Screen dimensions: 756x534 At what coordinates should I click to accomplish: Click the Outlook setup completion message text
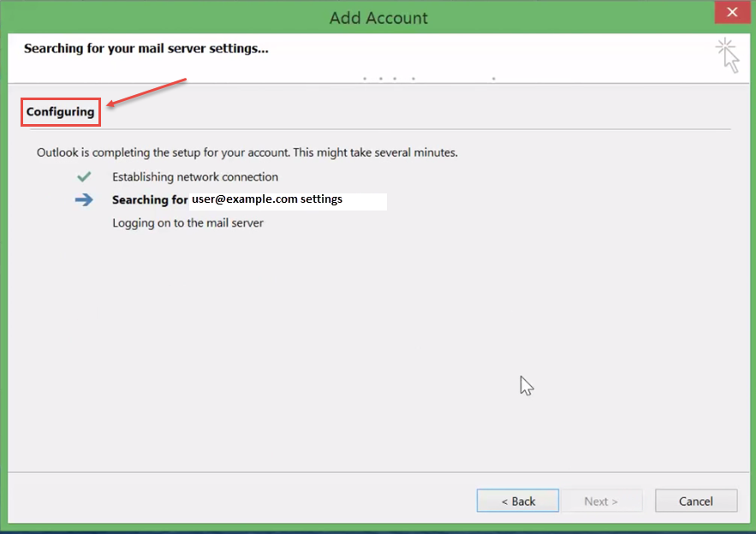(x=247, y=152)
